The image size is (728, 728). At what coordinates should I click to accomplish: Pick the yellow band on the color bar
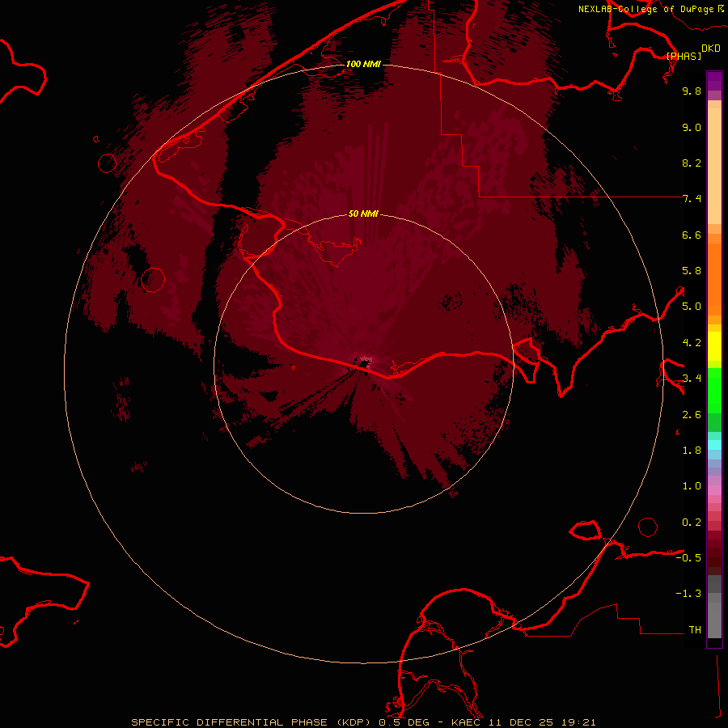tap(714, 346)
